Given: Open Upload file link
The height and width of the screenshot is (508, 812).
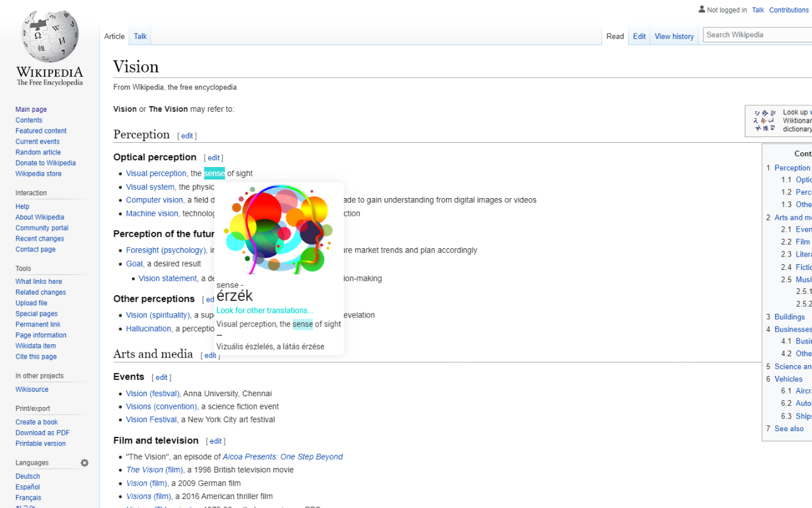Looking at the screenshot, I should point(31,303).
